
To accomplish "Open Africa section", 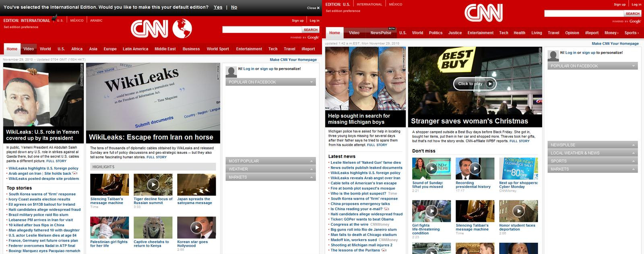I will click(77, 49).
